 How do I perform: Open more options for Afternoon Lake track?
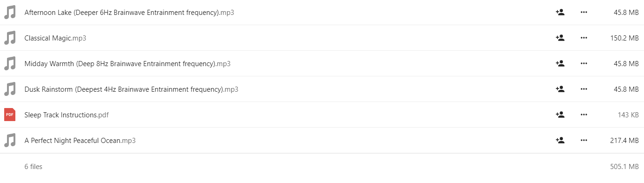584,13
